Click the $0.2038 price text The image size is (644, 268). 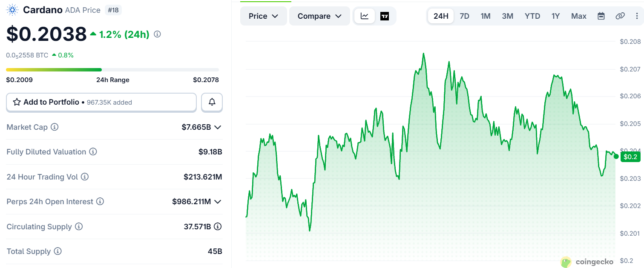click(x=46, y=34)
